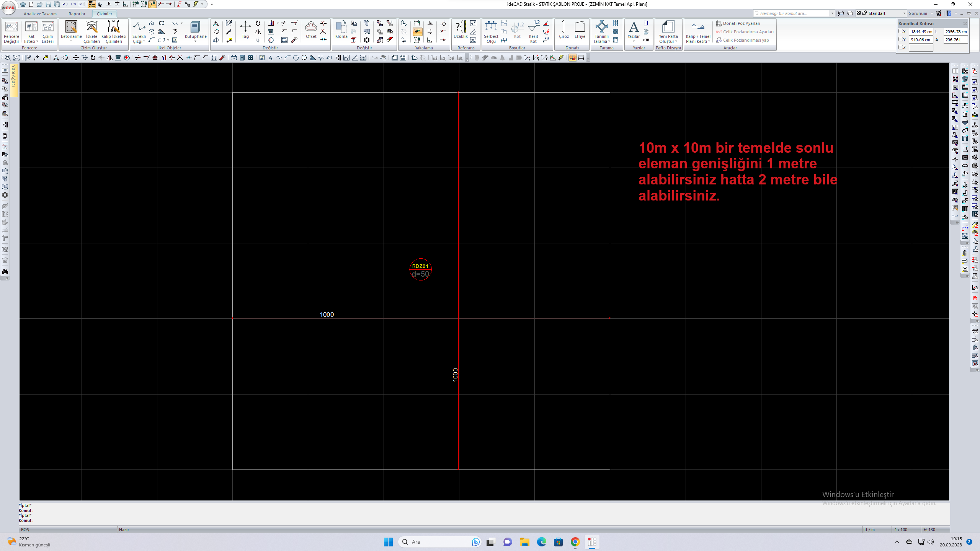Screen dimensions: 980x551
Task: Select the Serbest Ölçü dimension tool
Action: tap(491, 32)
